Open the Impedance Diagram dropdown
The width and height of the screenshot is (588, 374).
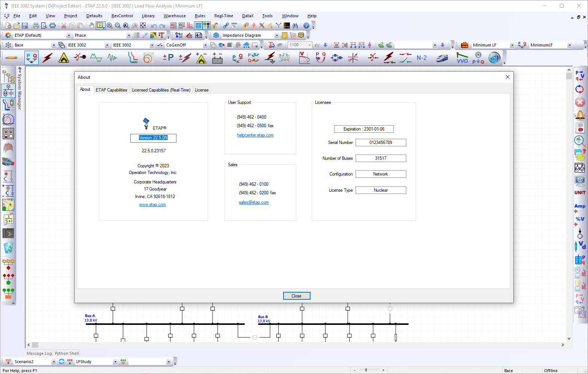click(x=277, y=35)
